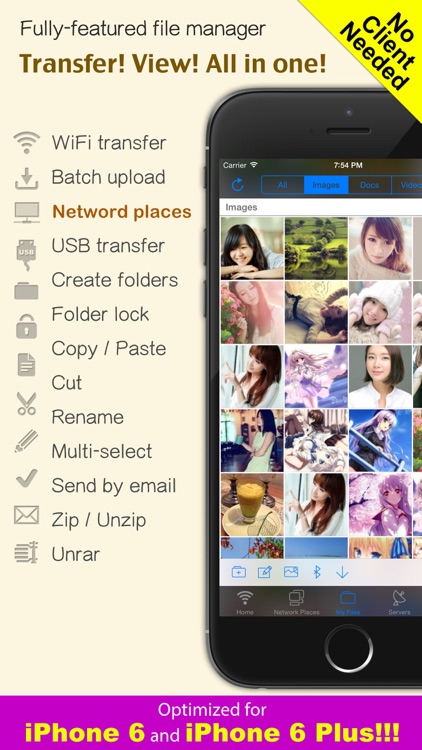Open the new folder icon in bottom toolbar
Image resolution: width=422 pixels, height=750 pixels.
pyautogui.click(x=239, y=572)
